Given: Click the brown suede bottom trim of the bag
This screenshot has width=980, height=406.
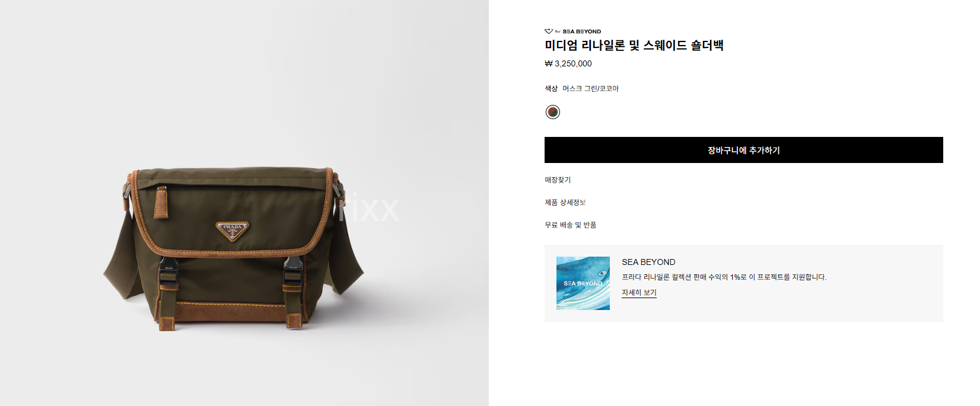Looking at the screenshot, I should click(x=231, y=312).
